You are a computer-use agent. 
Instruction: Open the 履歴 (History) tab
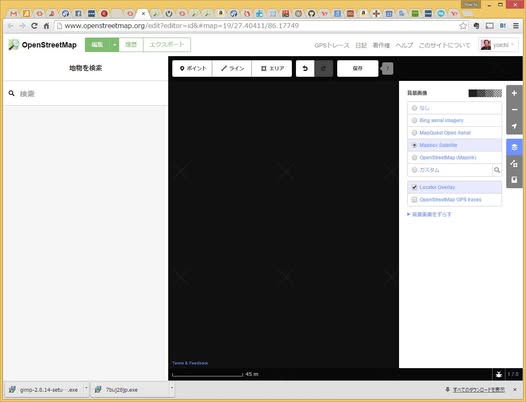click(131, 45)
